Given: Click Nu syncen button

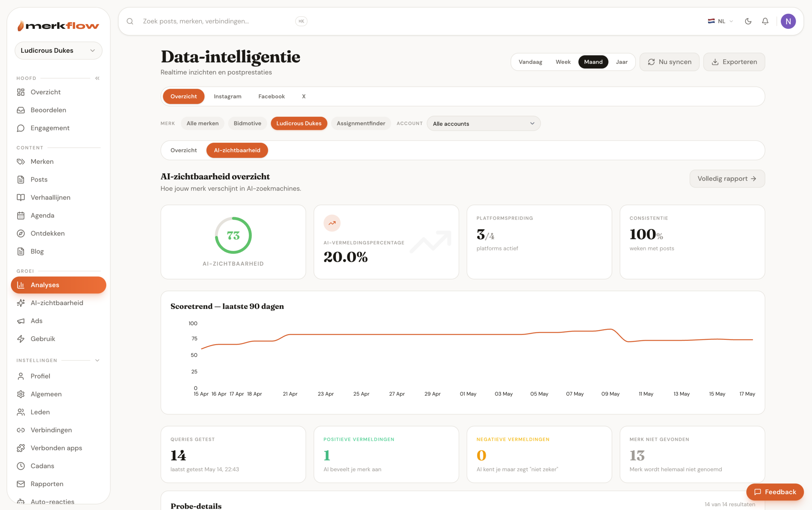Looking at the screenshot, I should pyautogui.click(x=669, y=62).
